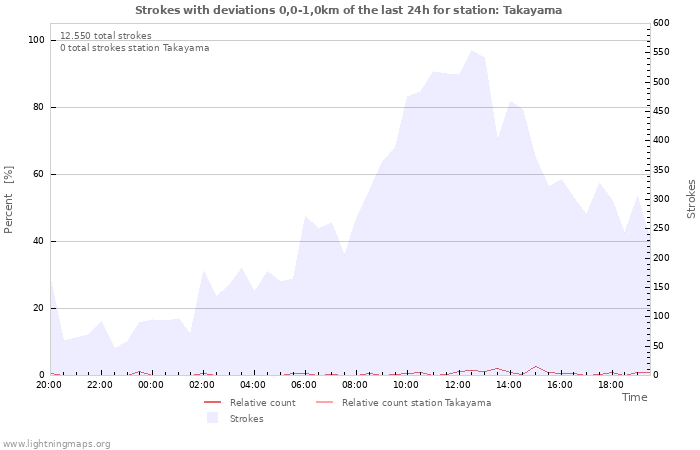Click the pink station Takayama legend line

(323, 403)
